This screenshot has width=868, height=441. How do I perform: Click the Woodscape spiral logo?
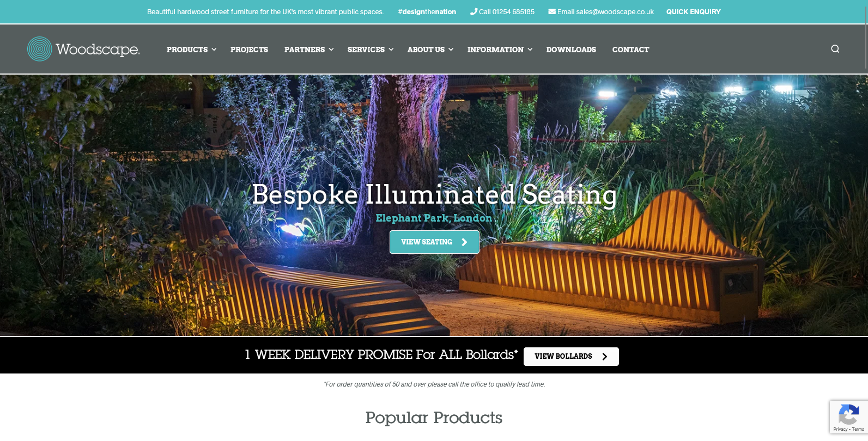pos(40,49)
